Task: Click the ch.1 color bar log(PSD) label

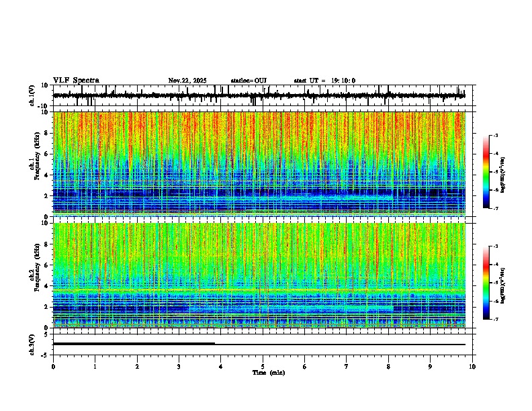Action: (x=503, y=175)
